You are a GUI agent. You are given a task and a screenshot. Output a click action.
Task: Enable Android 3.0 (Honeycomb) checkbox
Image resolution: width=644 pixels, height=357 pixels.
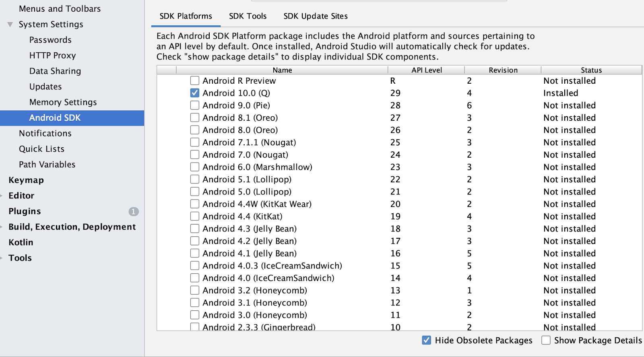tap(195, 315)
